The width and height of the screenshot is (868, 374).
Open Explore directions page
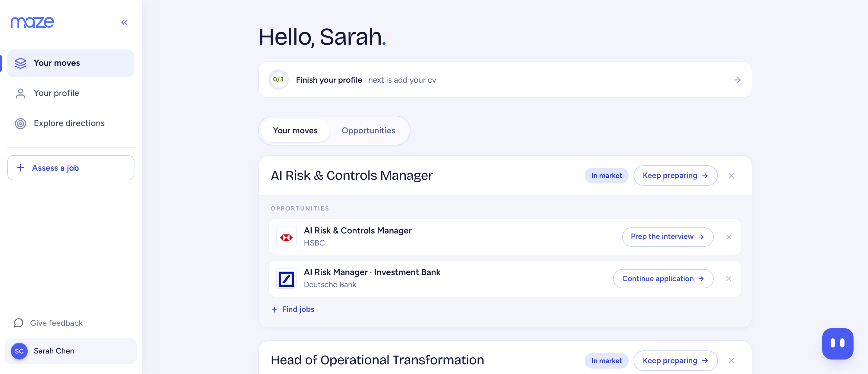71,123
